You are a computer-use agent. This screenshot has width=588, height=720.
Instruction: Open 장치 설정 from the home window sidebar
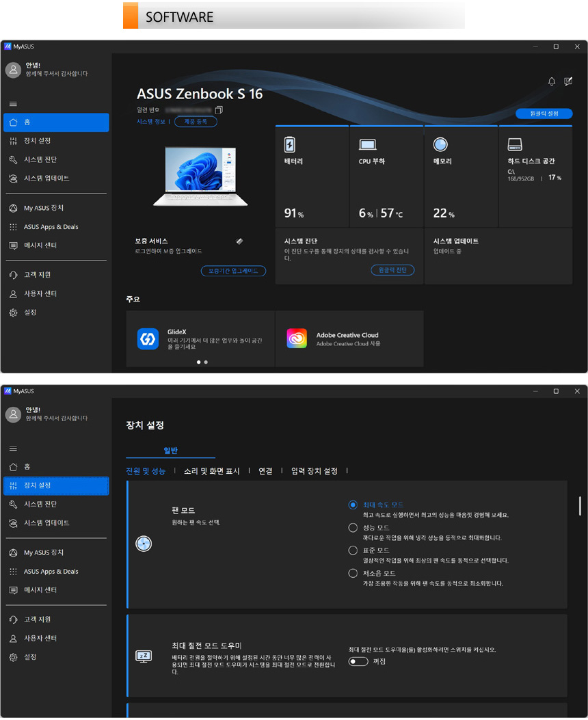pyautogui.click(x=56, y=140)
